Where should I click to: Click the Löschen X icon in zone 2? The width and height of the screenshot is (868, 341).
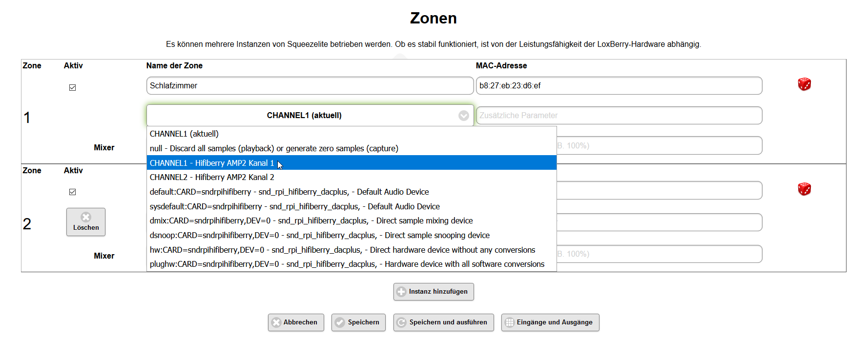pos(86,217)
